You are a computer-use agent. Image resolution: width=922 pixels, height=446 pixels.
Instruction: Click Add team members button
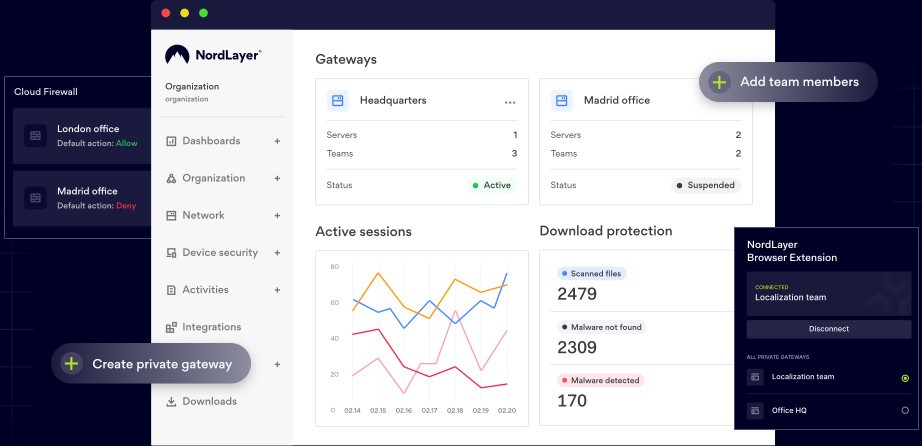coord(787,82)
